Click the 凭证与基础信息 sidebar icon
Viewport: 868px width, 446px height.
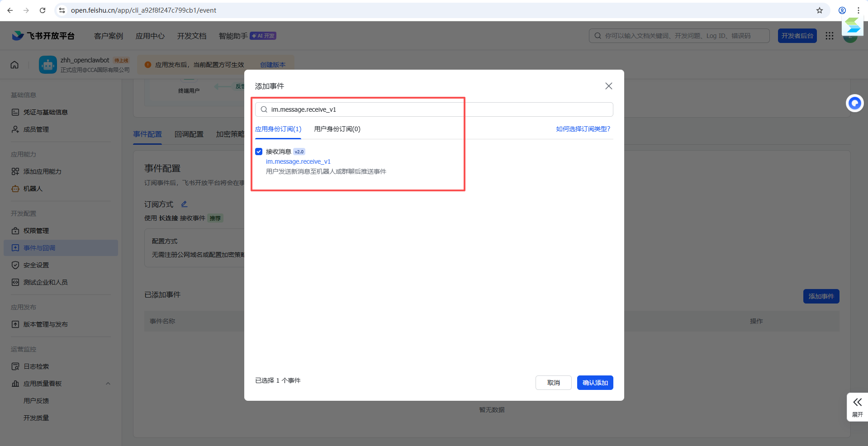15,112
